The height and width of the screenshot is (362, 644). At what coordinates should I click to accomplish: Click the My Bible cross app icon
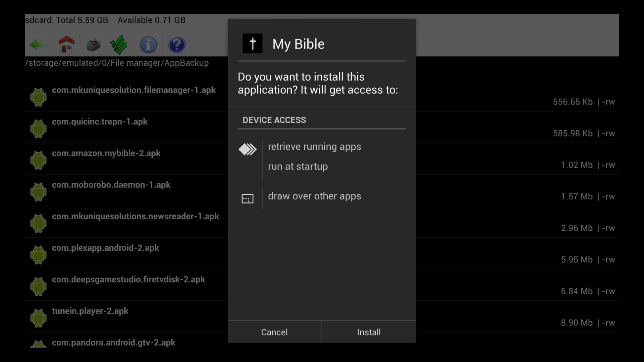coord(252,43)
